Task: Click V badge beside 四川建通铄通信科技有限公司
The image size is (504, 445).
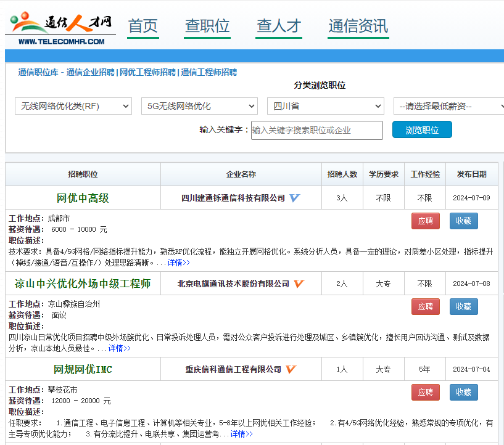Action: 294,198
